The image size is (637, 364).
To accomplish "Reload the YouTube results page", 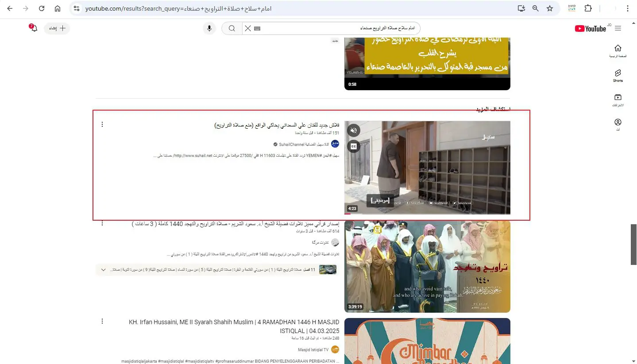I will coord(42,8).
